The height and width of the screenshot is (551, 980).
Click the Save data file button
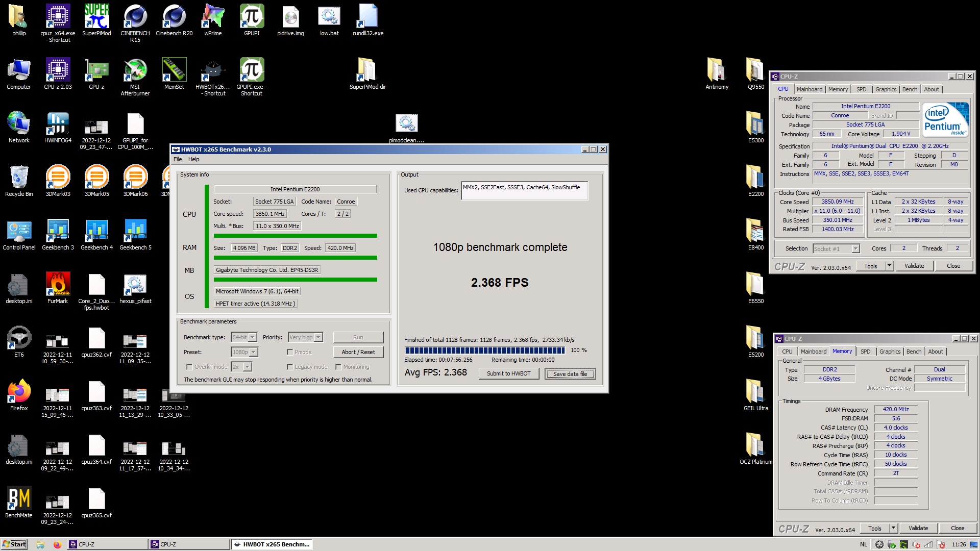(x=570, y=373)
